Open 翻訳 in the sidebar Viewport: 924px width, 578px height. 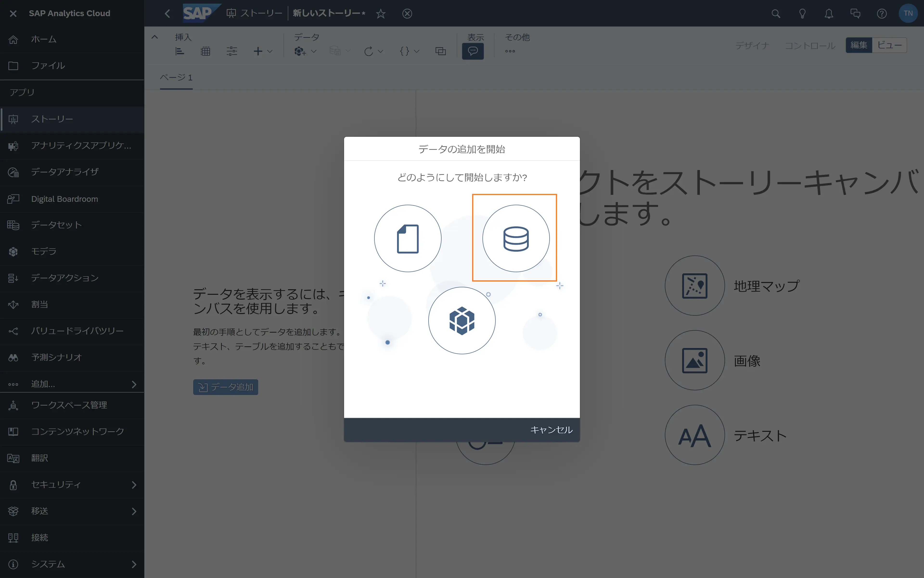pyautogui.click(x=72, y=458)
